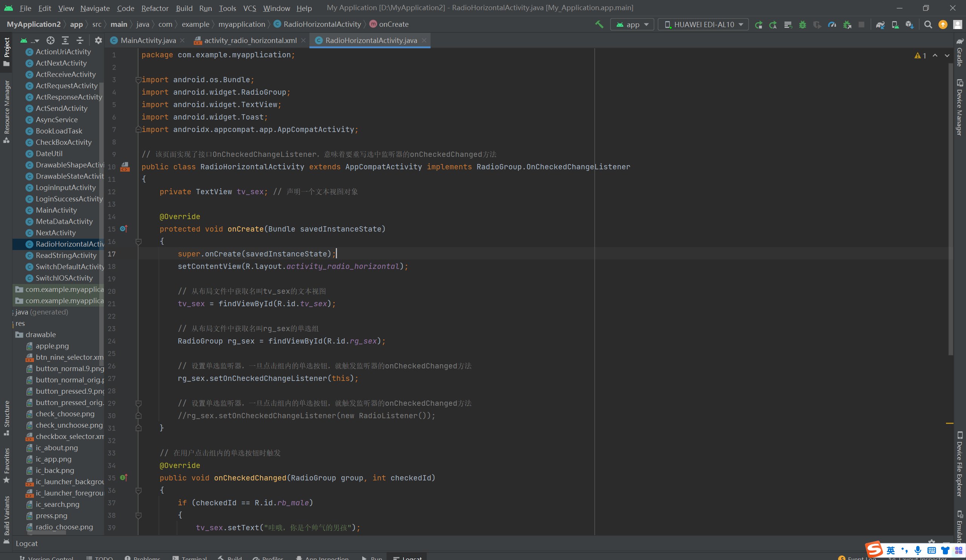Viewport: 966px width, 560px height.
Task: Click the onCreate breadcrumb
Action: click(x=393, y=24)
